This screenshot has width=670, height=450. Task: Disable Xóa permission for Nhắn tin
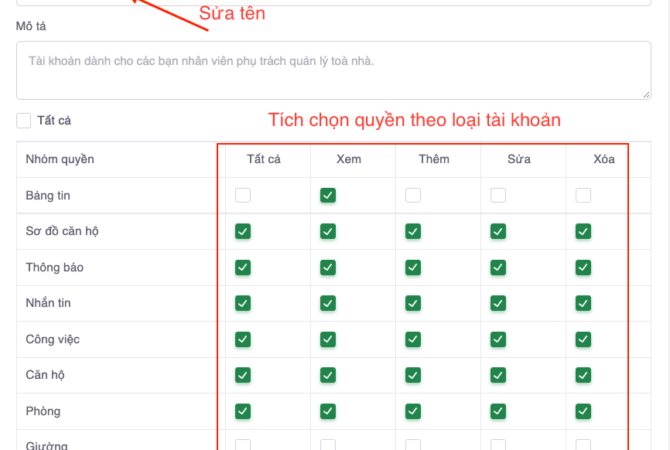(x=583, y=303)
